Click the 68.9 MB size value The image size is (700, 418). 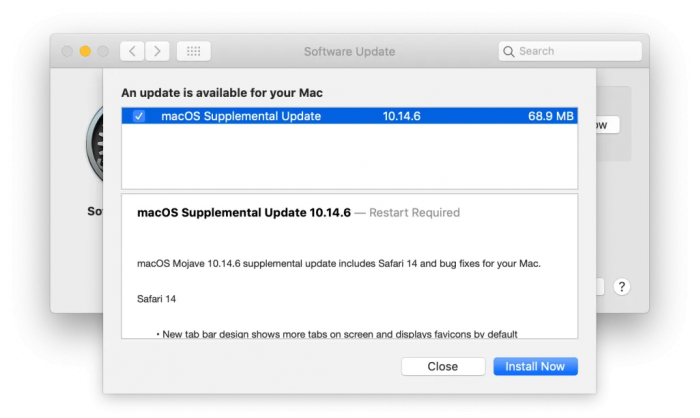pyautogui.click(x=550, y=116)
